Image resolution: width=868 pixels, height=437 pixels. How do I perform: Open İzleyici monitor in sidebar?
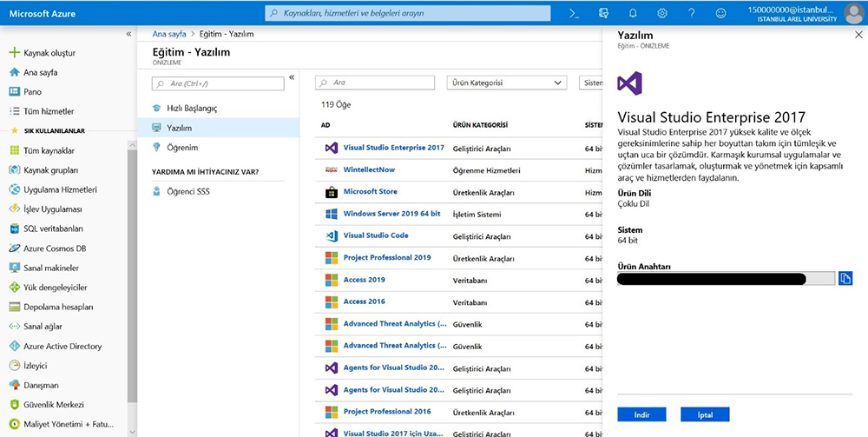(x=36, y=366)
